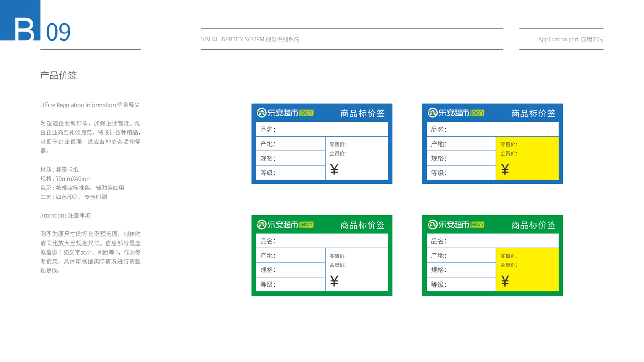
Task: Select 商品标价签 title on blue tag with yellow price box
Action: [533, 114]
